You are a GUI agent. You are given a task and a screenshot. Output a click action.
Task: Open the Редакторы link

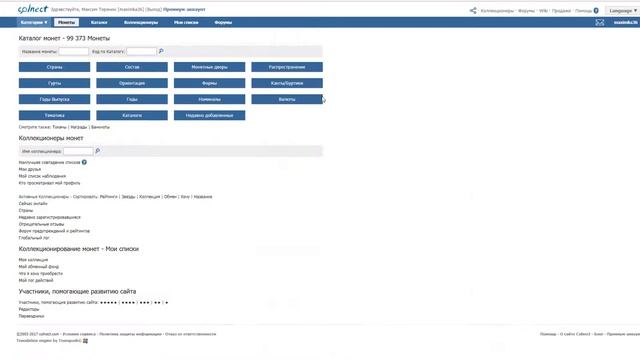point(29,309)
